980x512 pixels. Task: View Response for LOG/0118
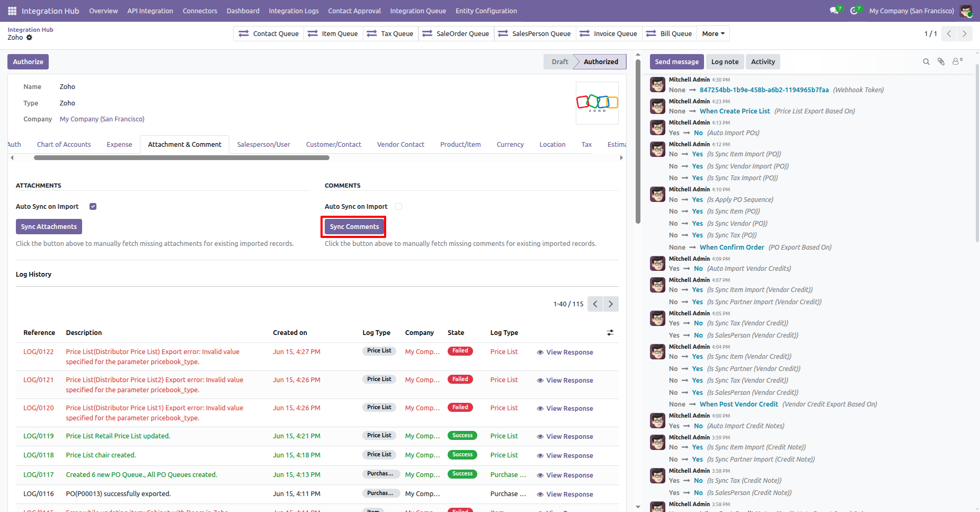[565, 456]
